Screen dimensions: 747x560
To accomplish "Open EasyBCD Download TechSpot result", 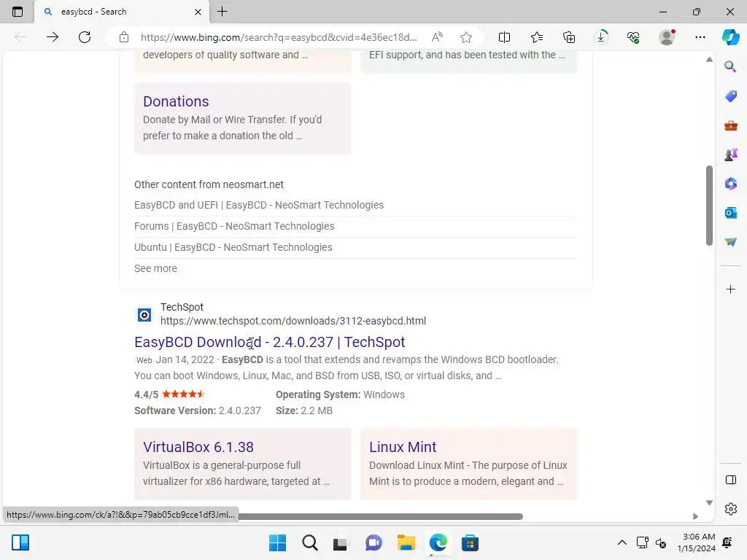I will 270,342.
